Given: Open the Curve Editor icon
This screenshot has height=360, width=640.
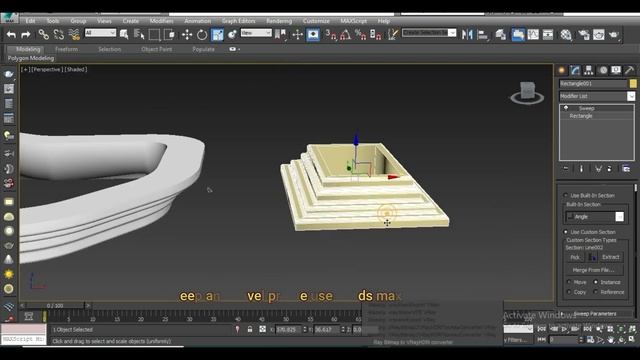Looking at the screenshot, I should pos(533,35).
